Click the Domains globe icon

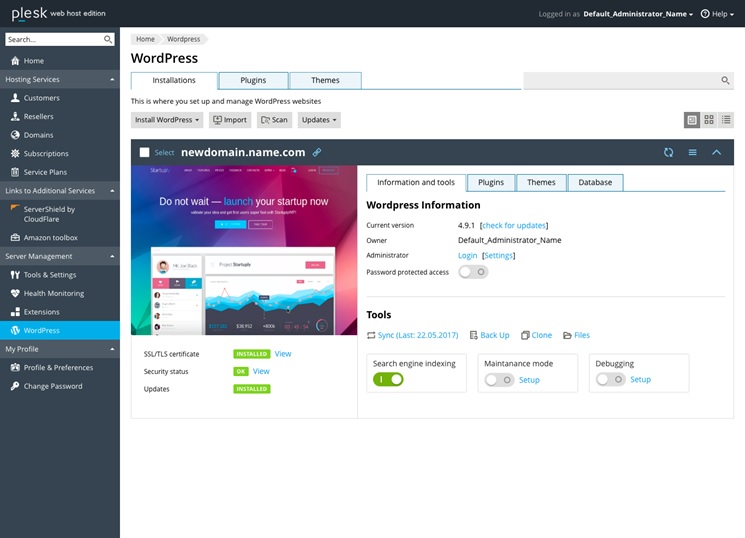(15, 135)
